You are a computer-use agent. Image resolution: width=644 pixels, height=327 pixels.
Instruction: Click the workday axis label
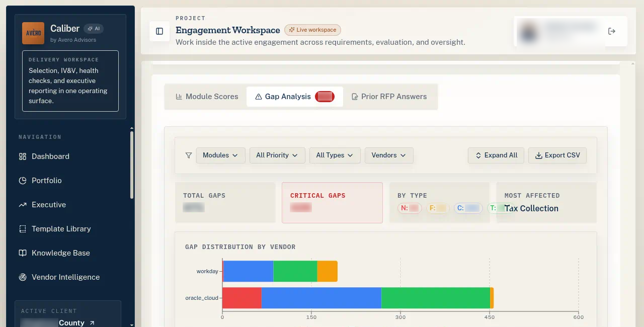coord(207,271)
